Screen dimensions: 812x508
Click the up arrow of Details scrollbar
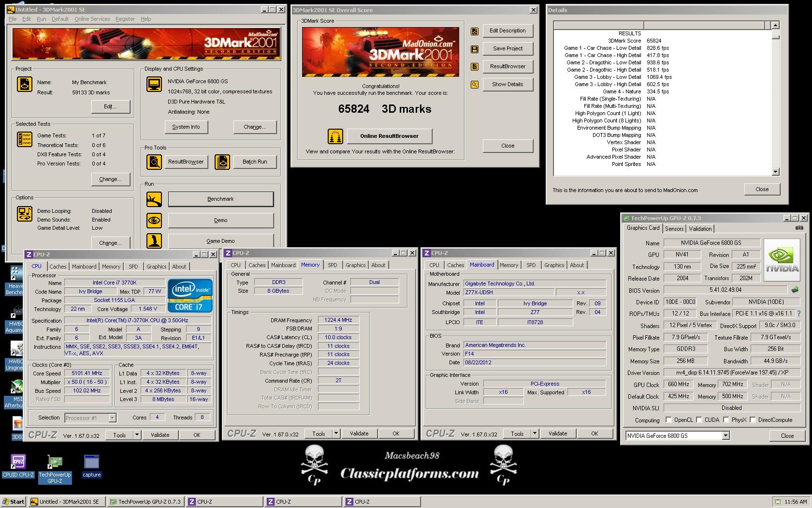(775, 25)
